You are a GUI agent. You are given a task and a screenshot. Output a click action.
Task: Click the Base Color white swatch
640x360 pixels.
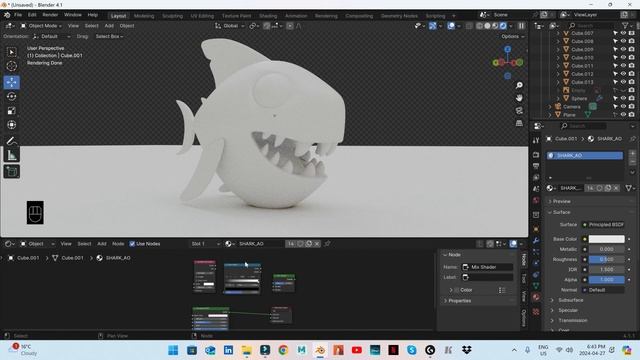point(606,239)
